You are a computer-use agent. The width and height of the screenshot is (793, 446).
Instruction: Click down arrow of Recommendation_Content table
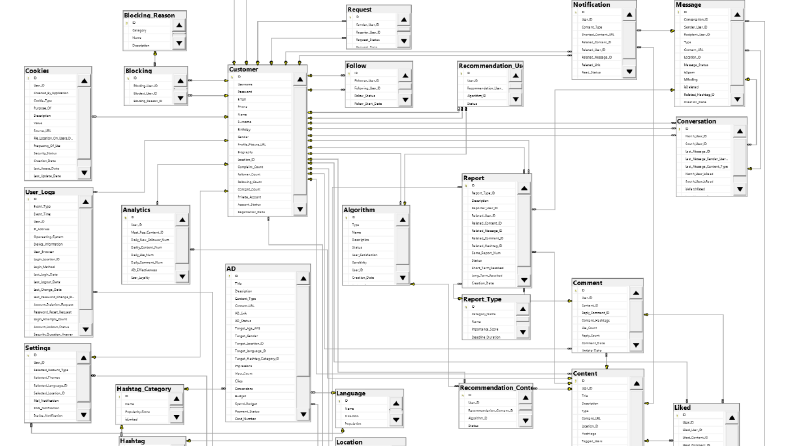[x=525, y=421]
